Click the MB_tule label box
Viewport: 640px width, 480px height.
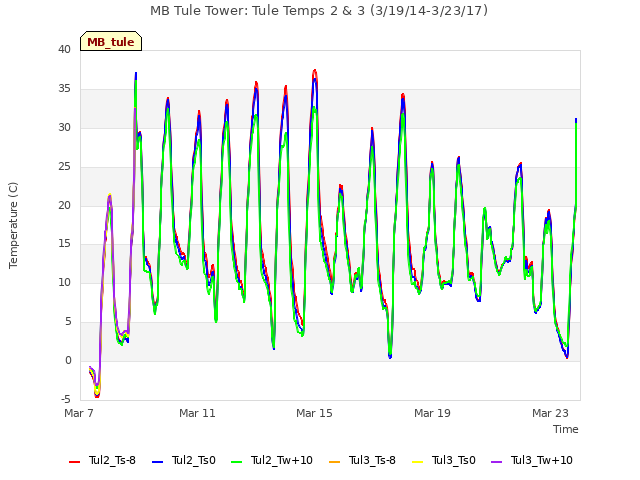tap(111, 41)
